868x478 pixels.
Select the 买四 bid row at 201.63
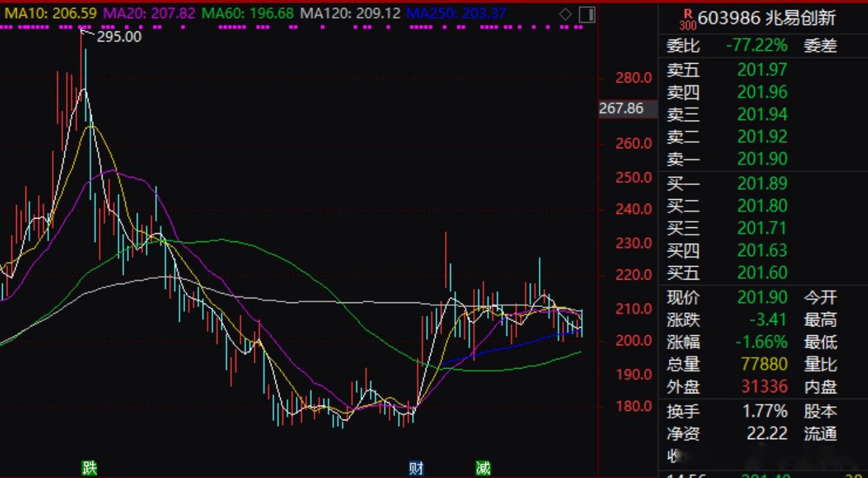click(x=727, y=250)
